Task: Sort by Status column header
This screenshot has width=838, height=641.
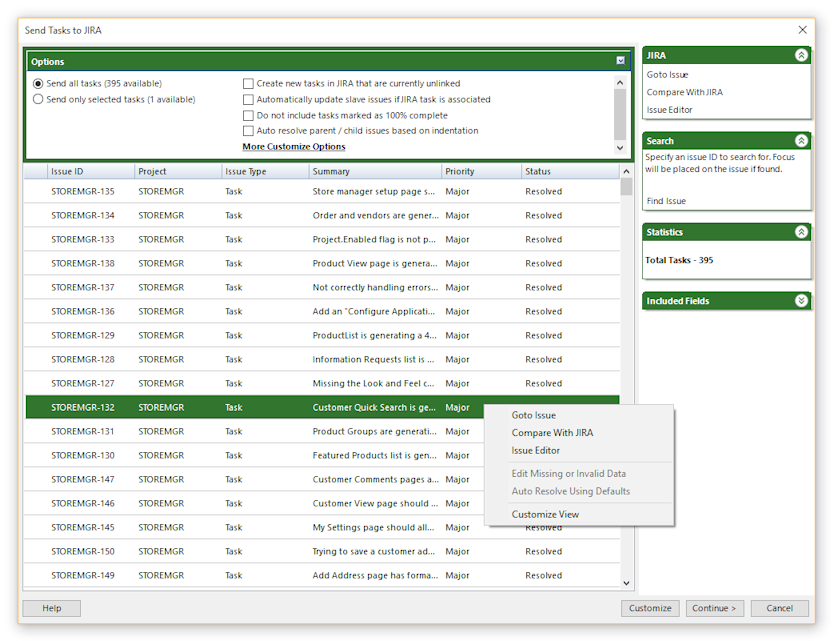Action: pos(570,172)
